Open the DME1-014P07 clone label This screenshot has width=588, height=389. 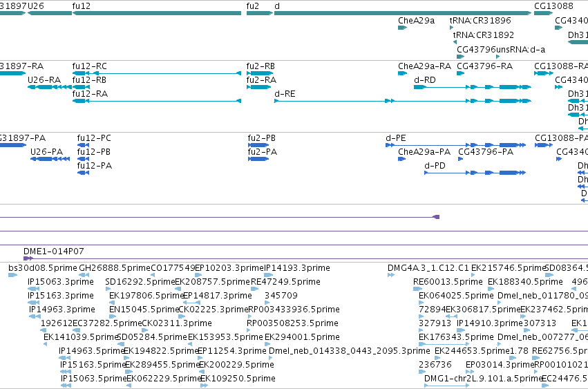[x=54, y=252]
